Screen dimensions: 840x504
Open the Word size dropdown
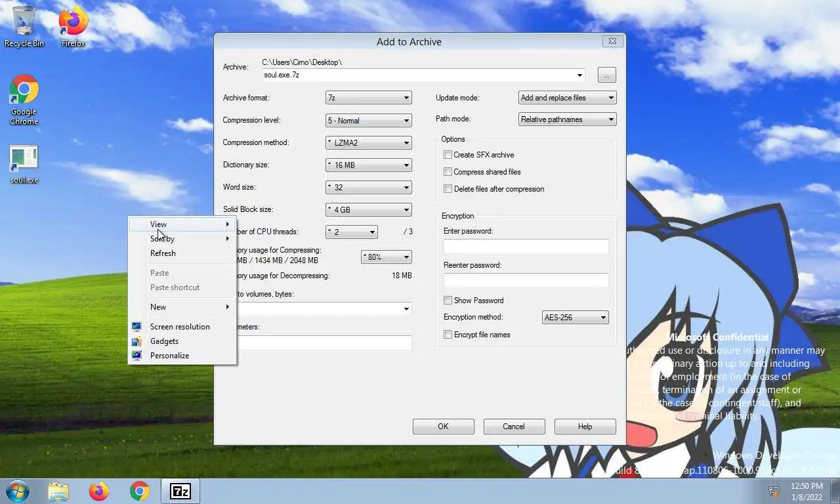click(369, 188)
